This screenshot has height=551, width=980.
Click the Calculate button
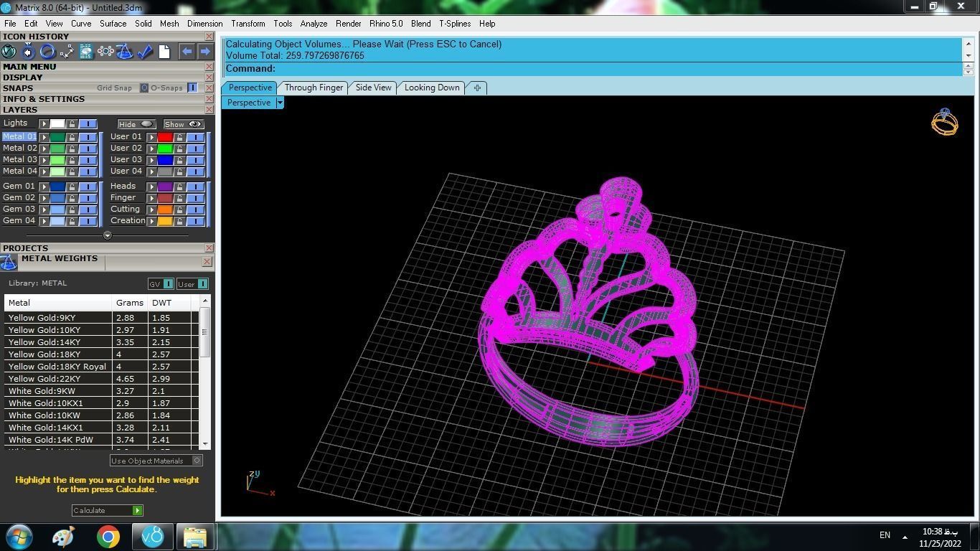pos(107,510)
